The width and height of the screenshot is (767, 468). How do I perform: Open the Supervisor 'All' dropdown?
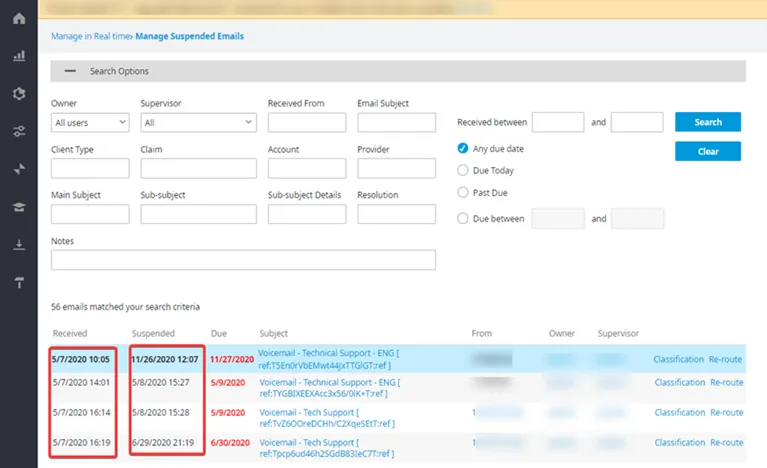coord(199,122)
